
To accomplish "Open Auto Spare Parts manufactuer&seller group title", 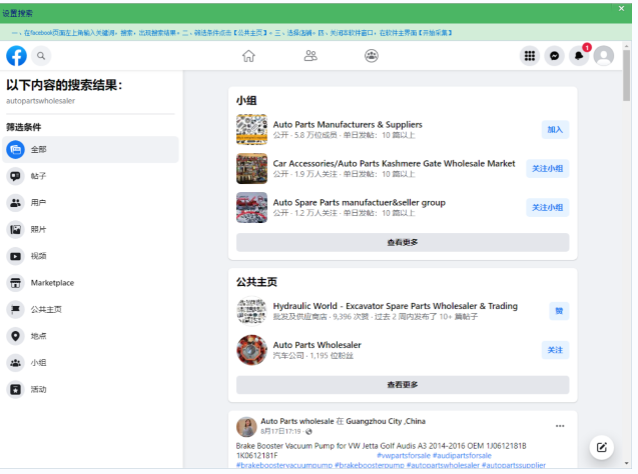I will 359,203.
